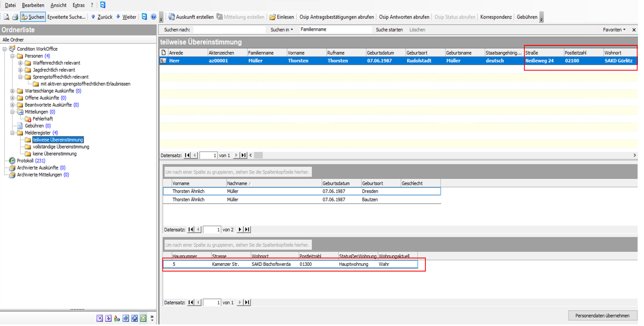Click the Suchen toolbar button
Viewport: 644px width, 326px height.
point(33,18)
